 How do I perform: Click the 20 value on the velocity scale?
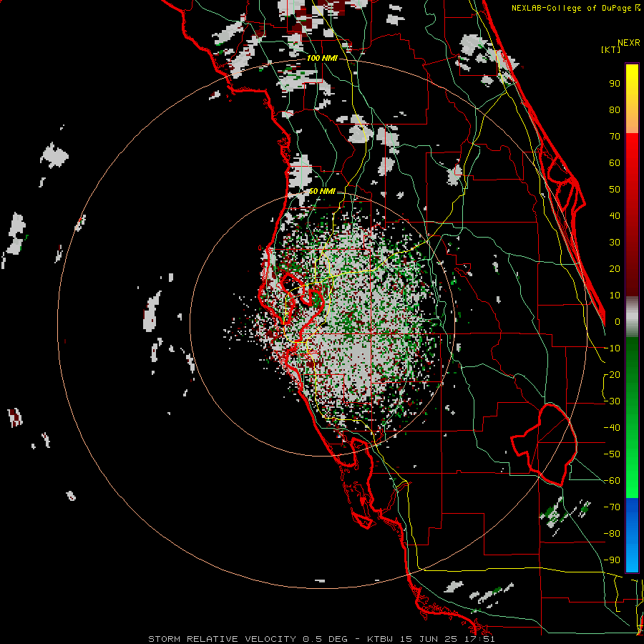click(615, 269)
